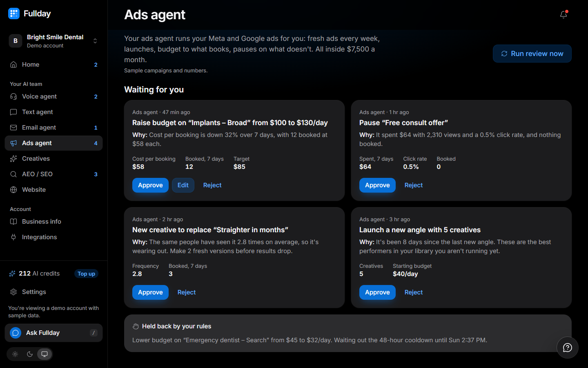Open Integrations page
Image resolution: width=588 pixels, height=368 pixels.
54,237
